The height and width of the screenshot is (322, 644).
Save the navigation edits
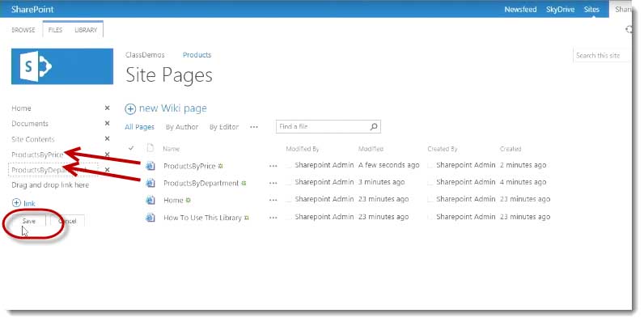tap(29, 221)
